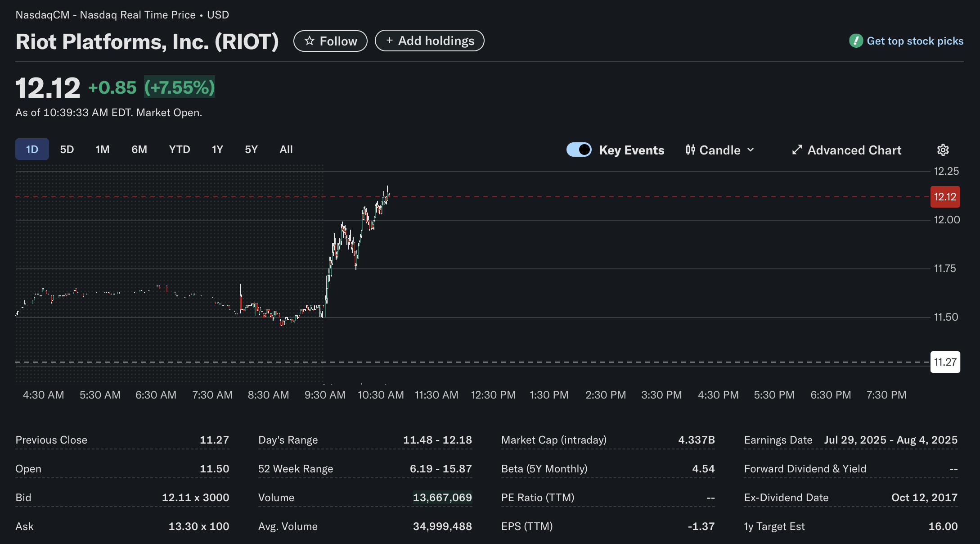Select the 6M time range tab
Screen dimensions: 980x544
pyautogui.click(x=139, y=149)
